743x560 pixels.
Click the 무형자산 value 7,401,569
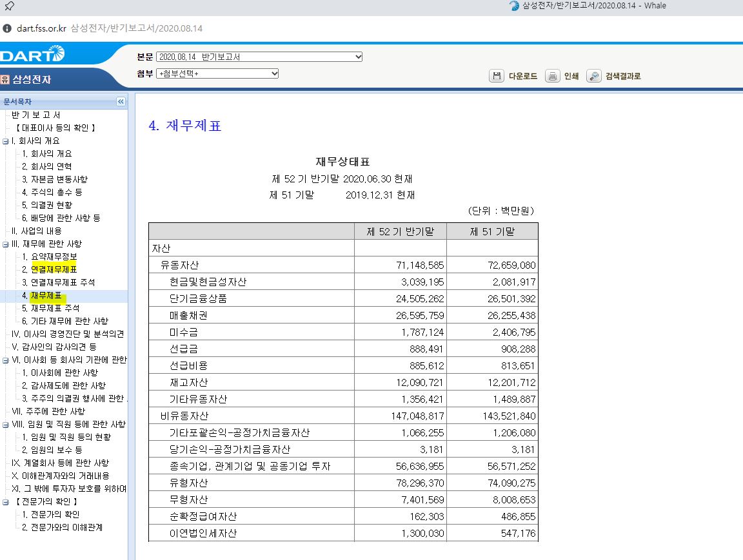(422, 500)
